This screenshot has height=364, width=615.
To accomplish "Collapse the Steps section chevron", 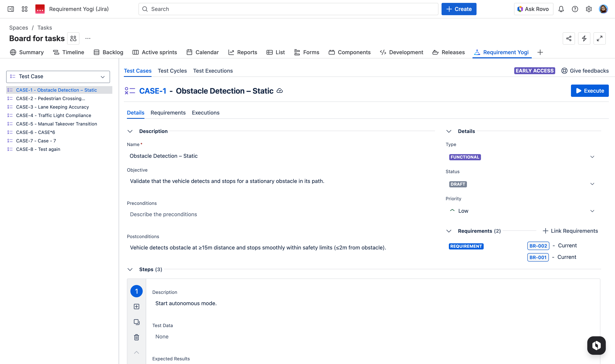I will [x=130, y=270].
